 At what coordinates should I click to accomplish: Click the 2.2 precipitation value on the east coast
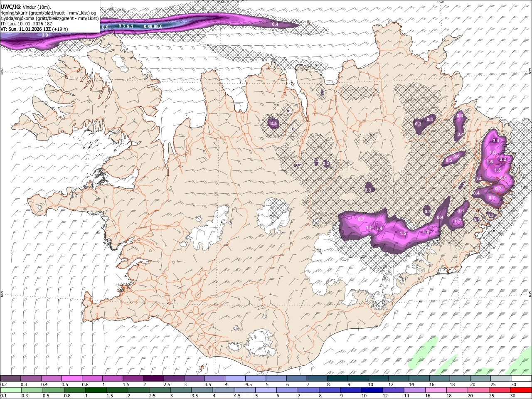point(503,159)
